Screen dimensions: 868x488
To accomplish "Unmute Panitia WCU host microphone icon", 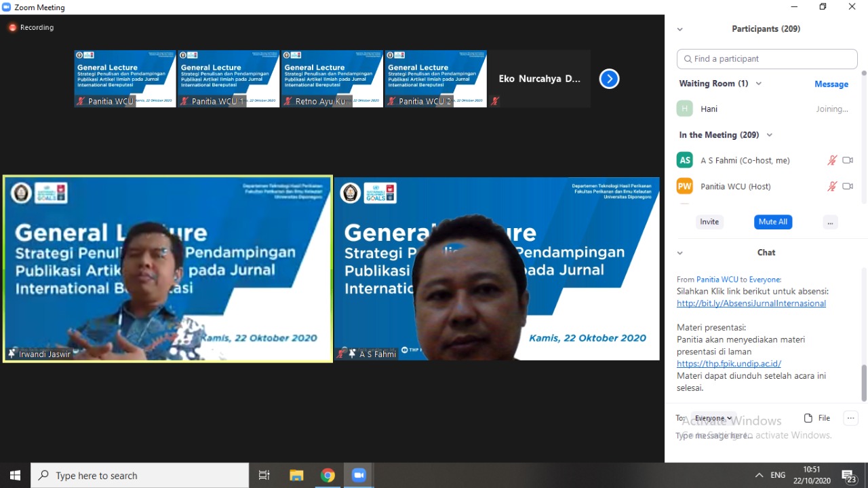I will coord(832,187).
